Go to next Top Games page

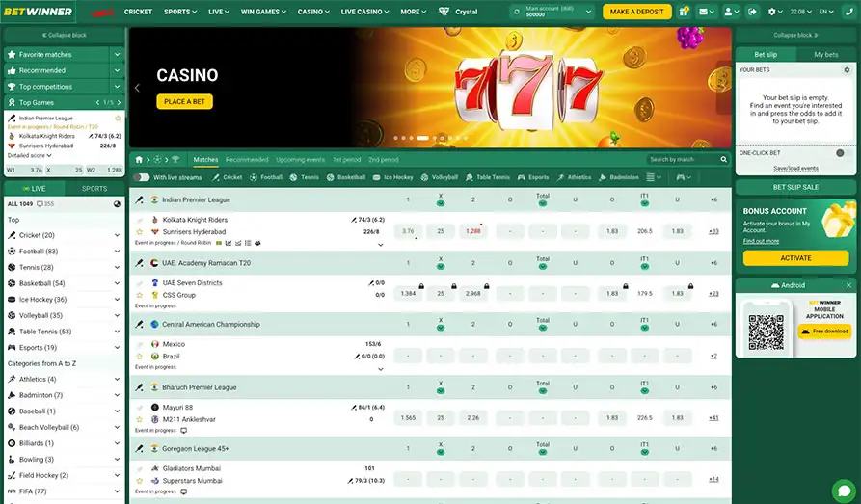[119, 103]
